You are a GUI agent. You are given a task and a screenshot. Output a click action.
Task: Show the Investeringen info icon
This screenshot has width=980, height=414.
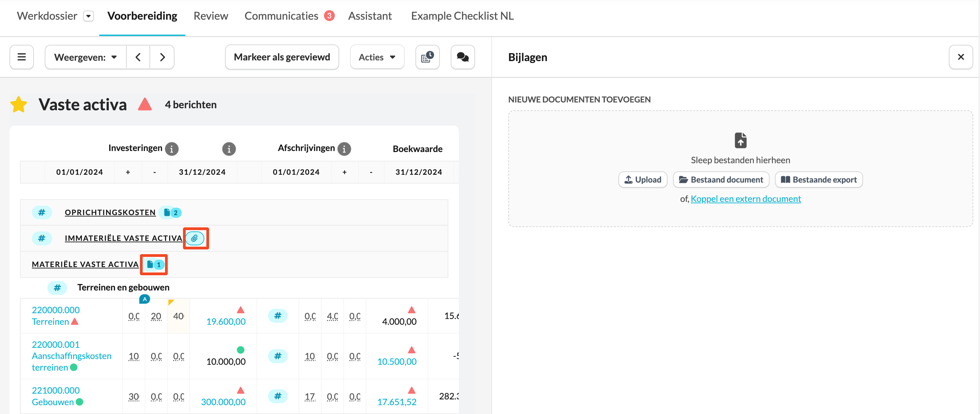[x=171, y=149]
